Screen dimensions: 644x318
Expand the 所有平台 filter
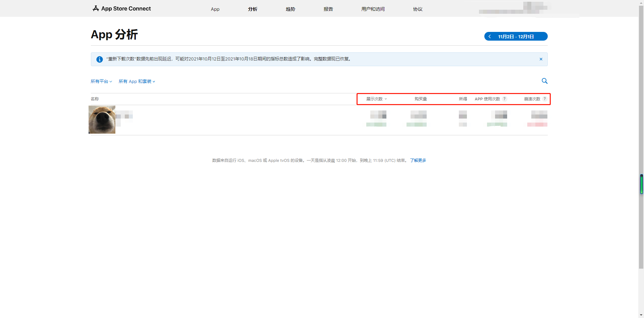coord(101,81)
